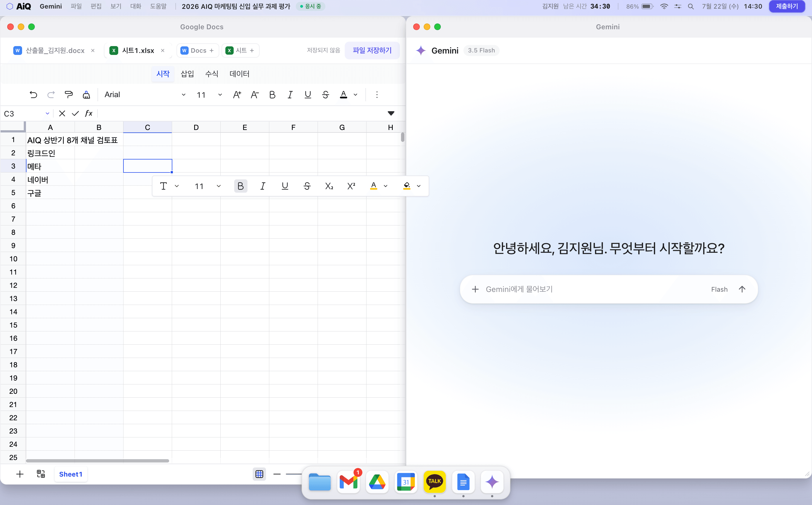
Task: Click the redo arrow in spreadsheet toolbar
Action: pos(51,95)
